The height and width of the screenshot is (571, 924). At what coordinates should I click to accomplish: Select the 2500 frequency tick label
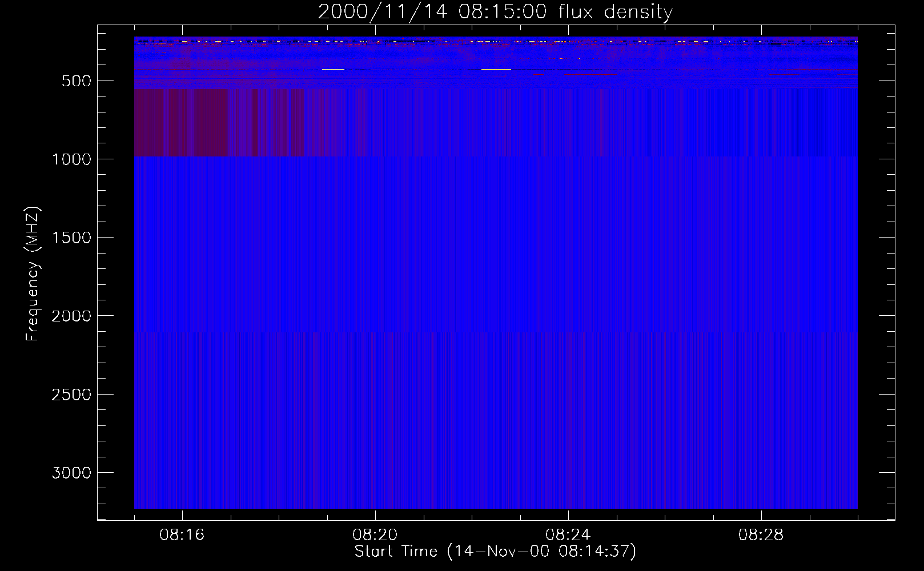tap(71, 395)
